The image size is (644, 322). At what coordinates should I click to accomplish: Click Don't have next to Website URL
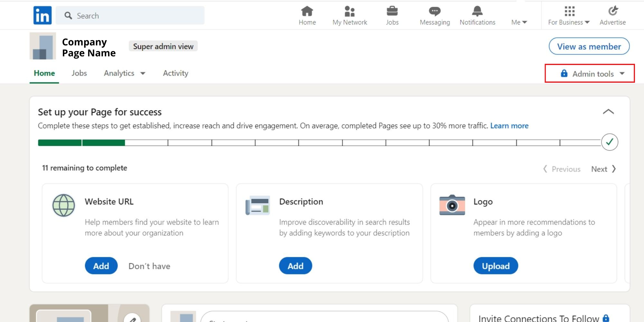tap(149, 266)
